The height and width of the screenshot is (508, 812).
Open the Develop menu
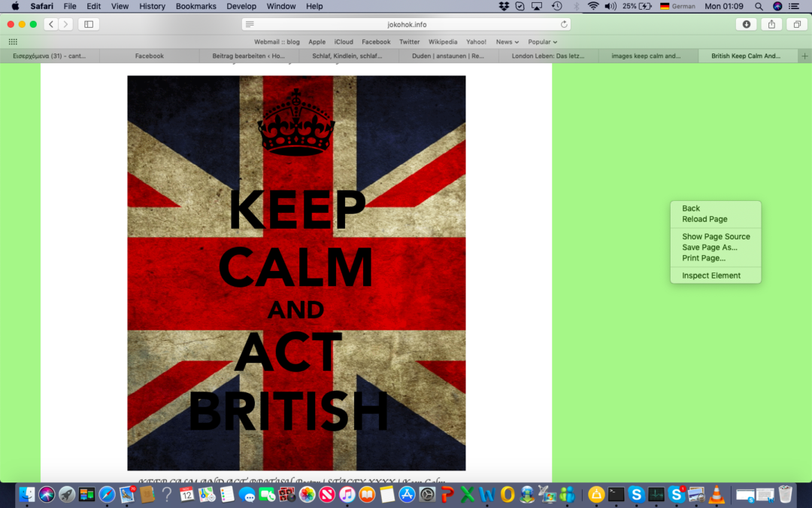241,6
